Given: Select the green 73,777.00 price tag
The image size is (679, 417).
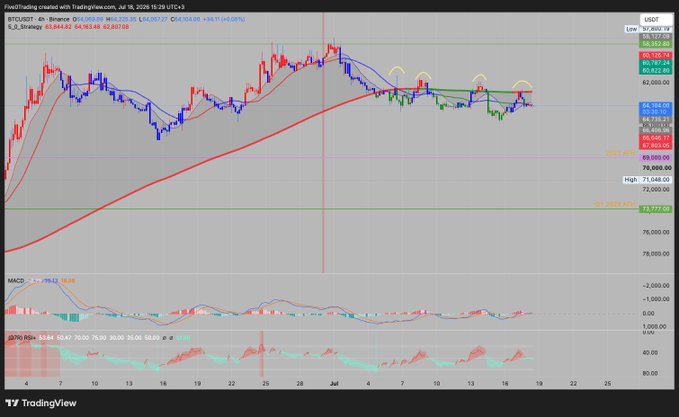Looking at the screenshot, I should click(656, 209).
